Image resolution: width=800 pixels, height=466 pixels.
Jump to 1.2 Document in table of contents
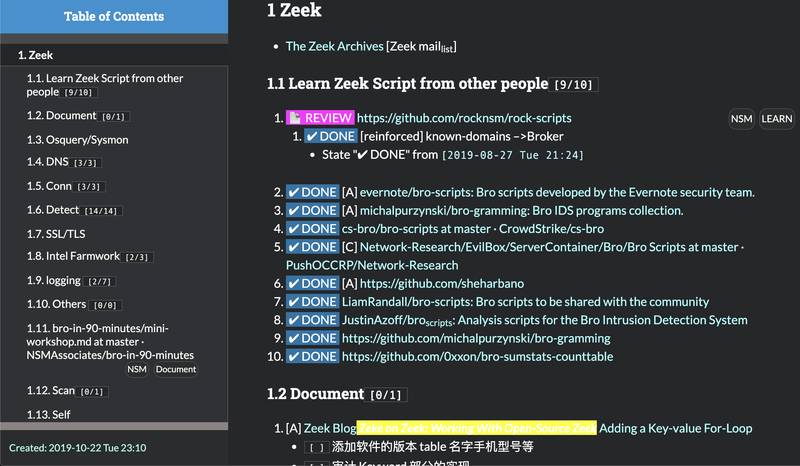[78, 116]
